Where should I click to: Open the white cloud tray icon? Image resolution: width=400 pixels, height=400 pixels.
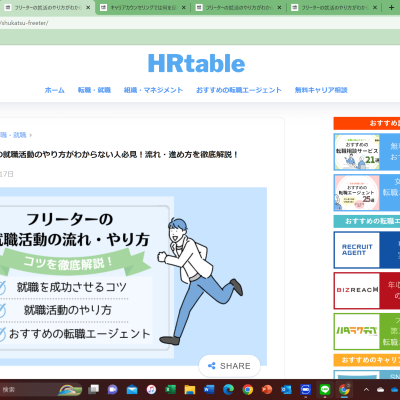pos(380,390)
